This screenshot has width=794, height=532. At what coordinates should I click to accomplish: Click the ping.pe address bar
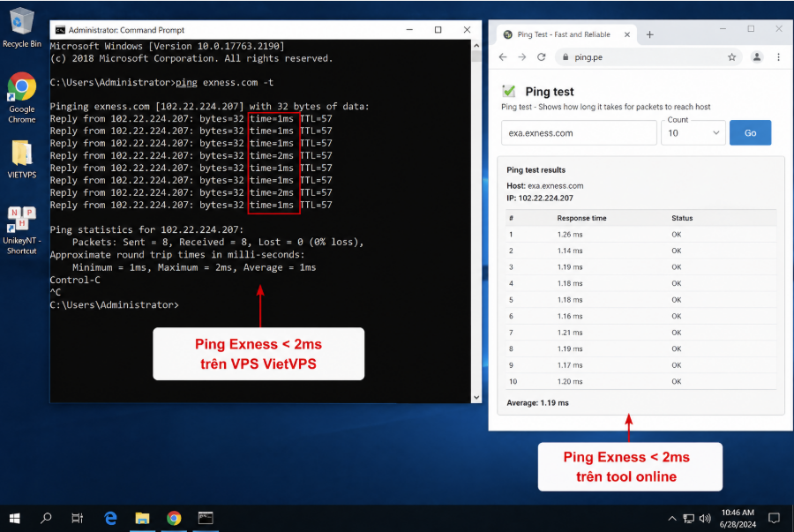tap(648, 57)
